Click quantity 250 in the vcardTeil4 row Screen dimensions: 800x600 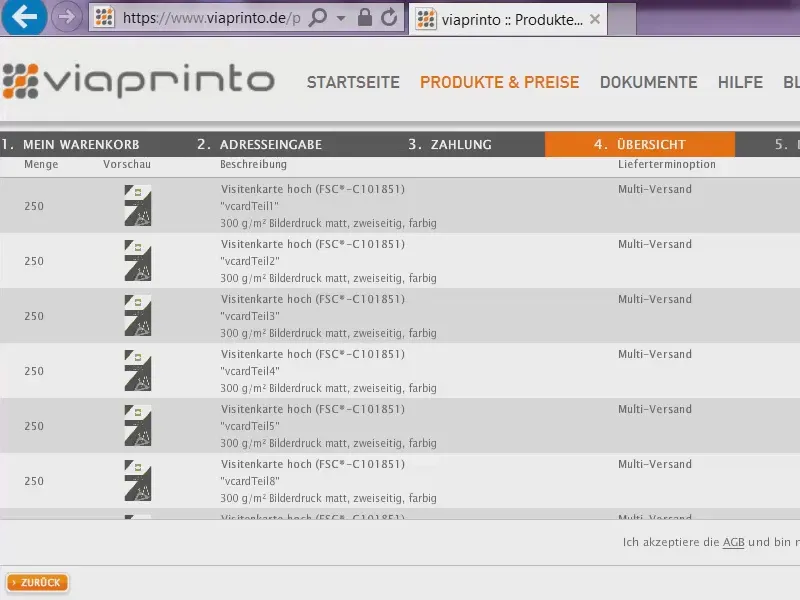(34, 371)
